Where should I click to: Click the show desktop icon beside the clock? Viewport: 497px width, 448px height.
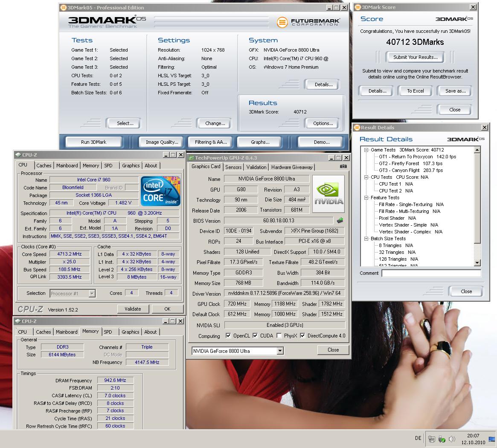click(x=492, y=439)
